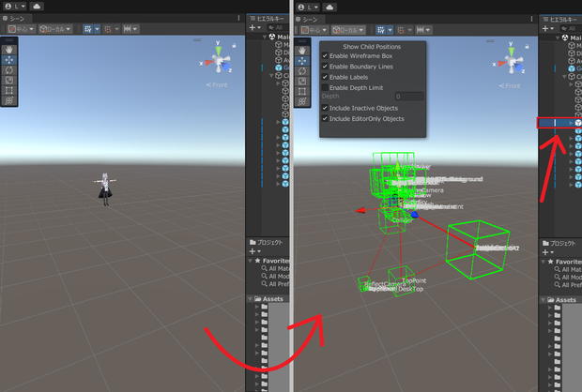Open the Hierarchy tab in right window
The height and width of the screenshot is (392, 582).
560,20
